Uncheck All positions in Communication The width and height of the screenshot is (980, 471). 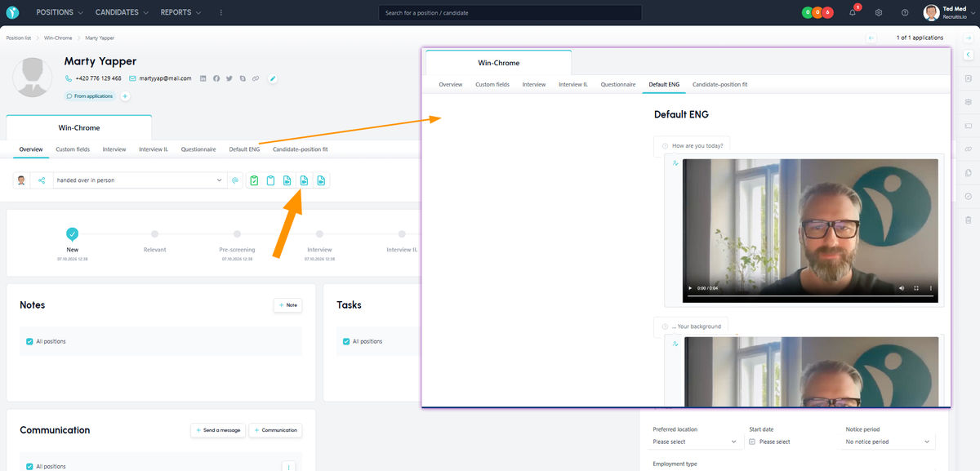(x=30, y=466)
